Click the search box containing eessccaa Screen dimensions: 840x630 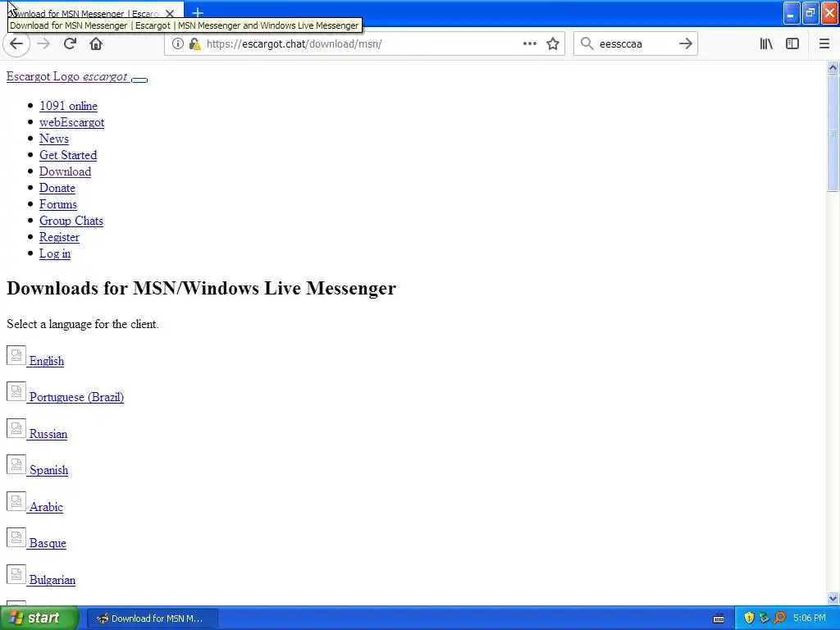635,44
